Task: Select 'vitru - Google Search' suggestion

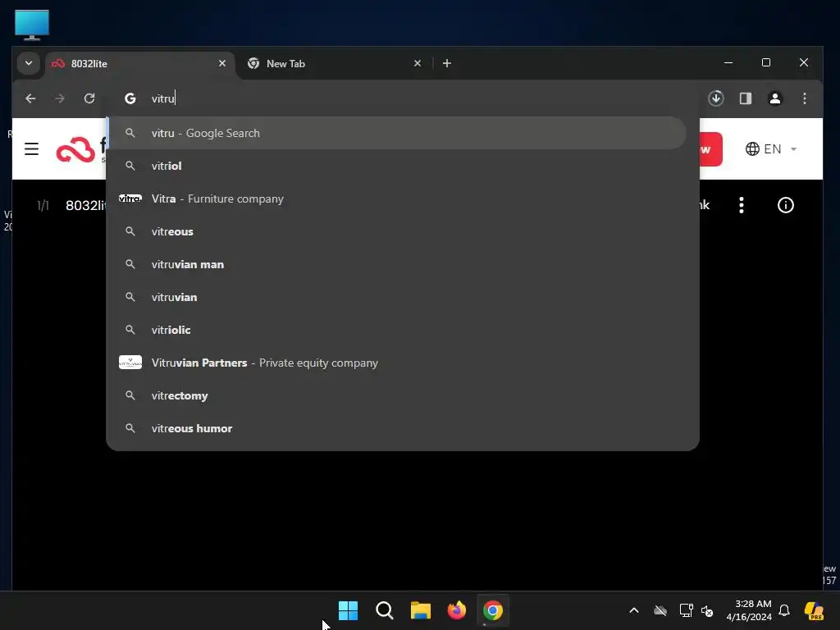Action: pos(396,133)
